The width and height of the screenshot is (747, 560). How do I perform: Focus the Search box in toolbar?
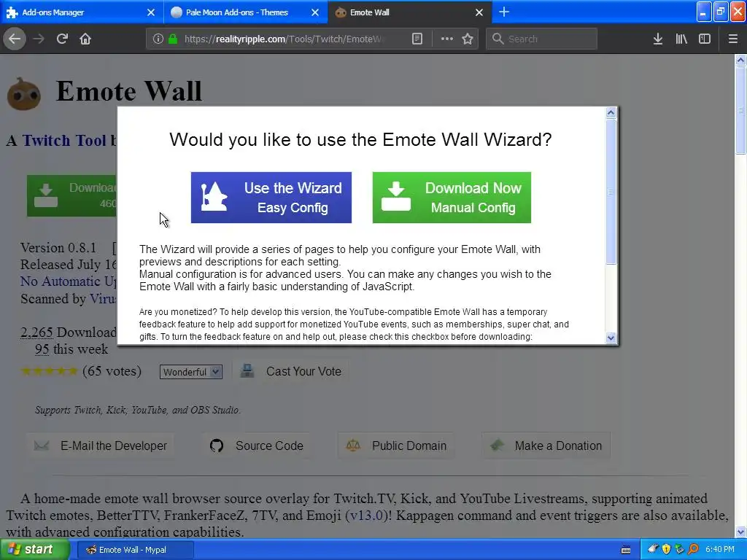[541, 39]
